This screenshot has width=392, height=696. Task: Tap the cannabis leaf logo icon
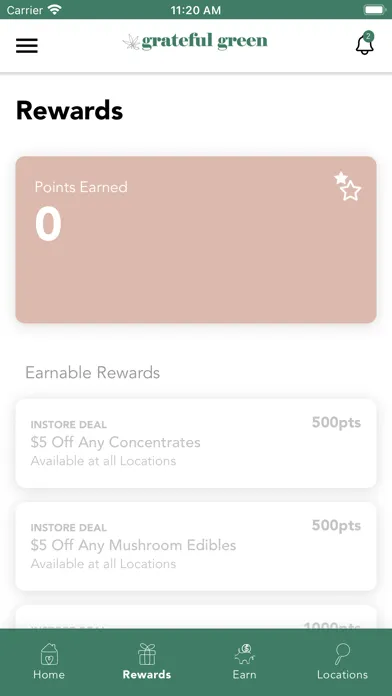(131, 42)
